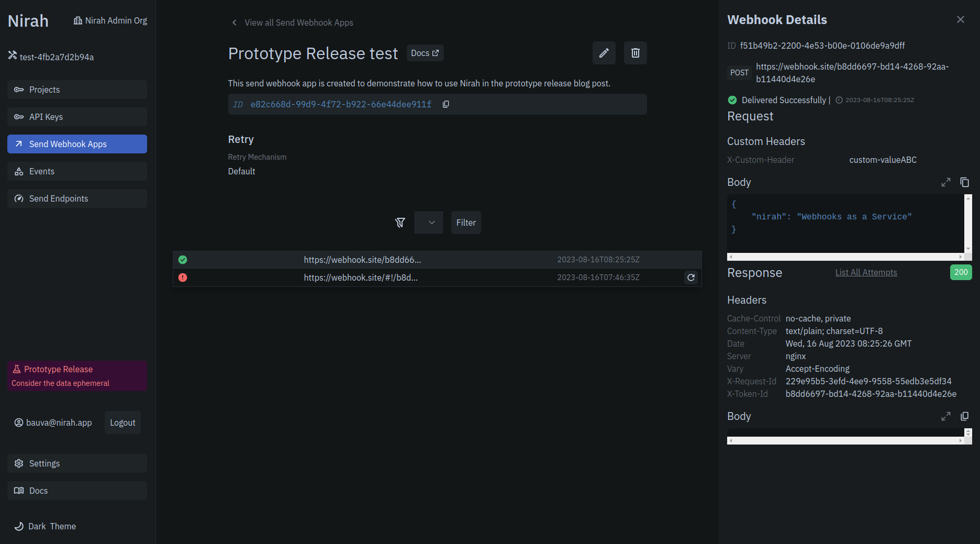Retry the failed webhook delivery
Screen dimensions: 980x544
tap(691, 277)
